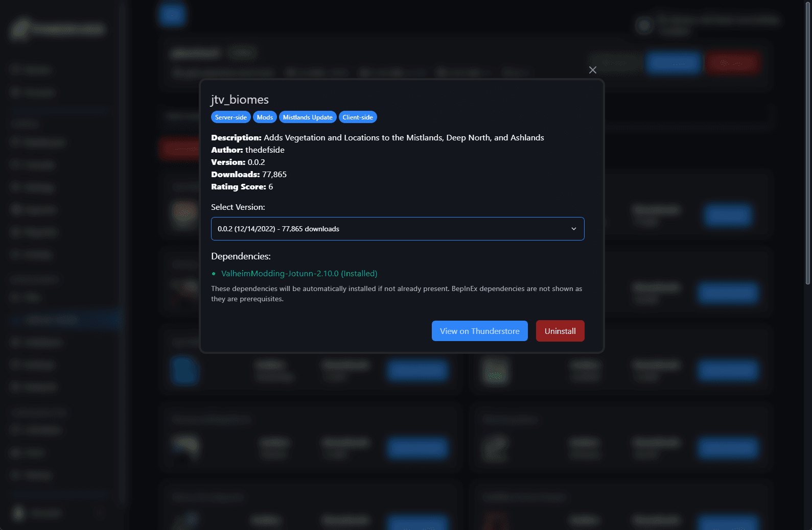Click the BepInEx prerequisites note
Viewport: 812px width, 530px height.
[397, 294]
